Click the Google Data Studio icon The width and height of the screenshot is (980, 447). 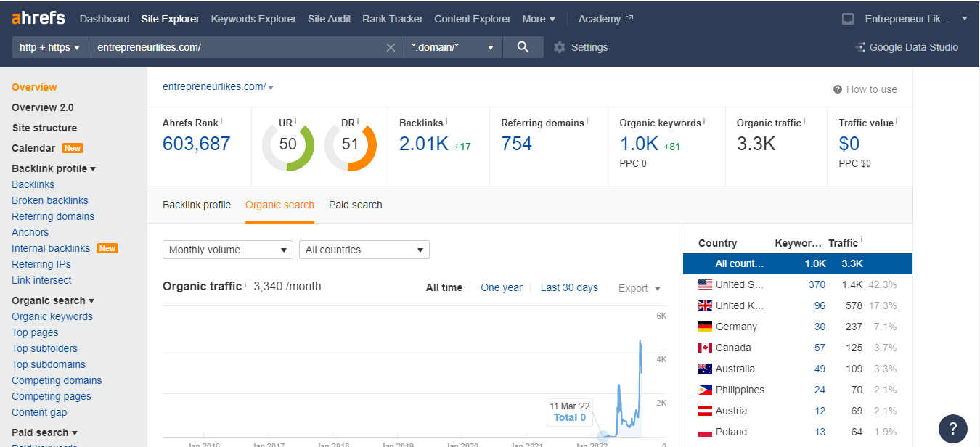pyautogui.click(x=861, y=47)
